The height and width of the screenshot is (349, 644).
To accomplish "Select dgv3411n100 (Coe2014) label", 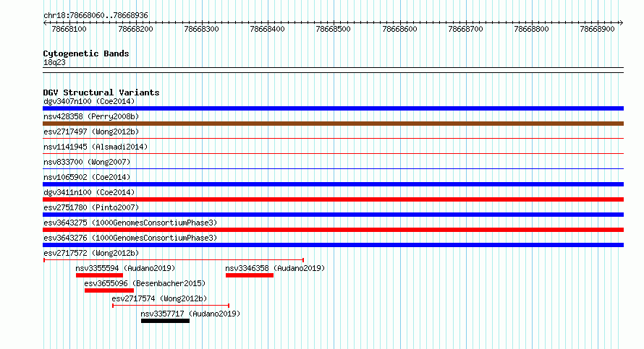I will (89, 192).
